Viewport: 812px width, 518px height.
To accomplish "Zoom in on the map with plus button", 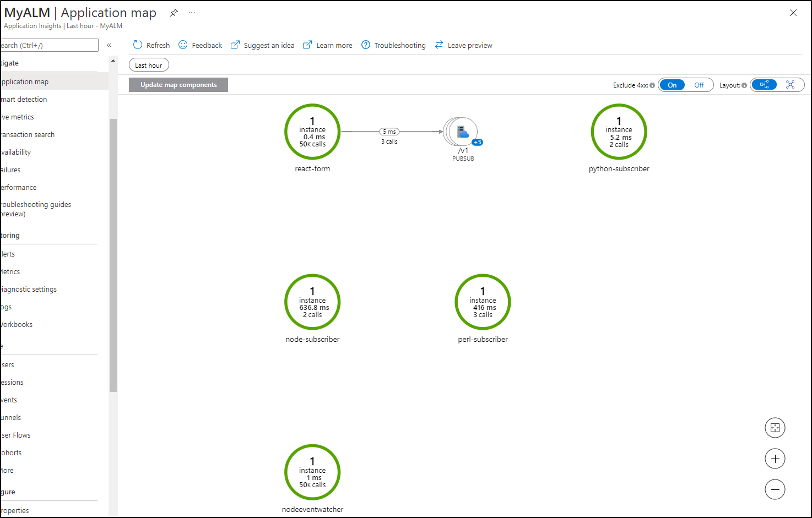I will pyautogui.click(x=775, y=459).
